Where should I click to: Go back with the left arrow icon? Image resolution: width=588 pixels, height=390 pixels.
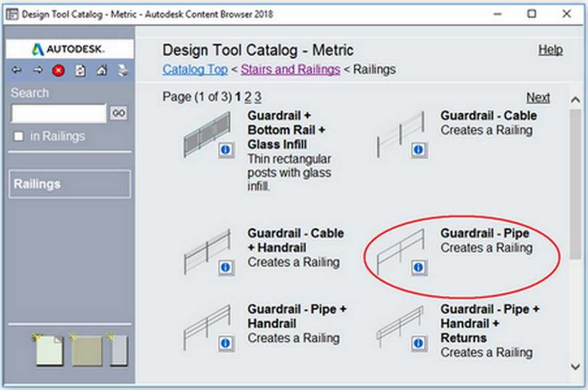coord(17,70)
